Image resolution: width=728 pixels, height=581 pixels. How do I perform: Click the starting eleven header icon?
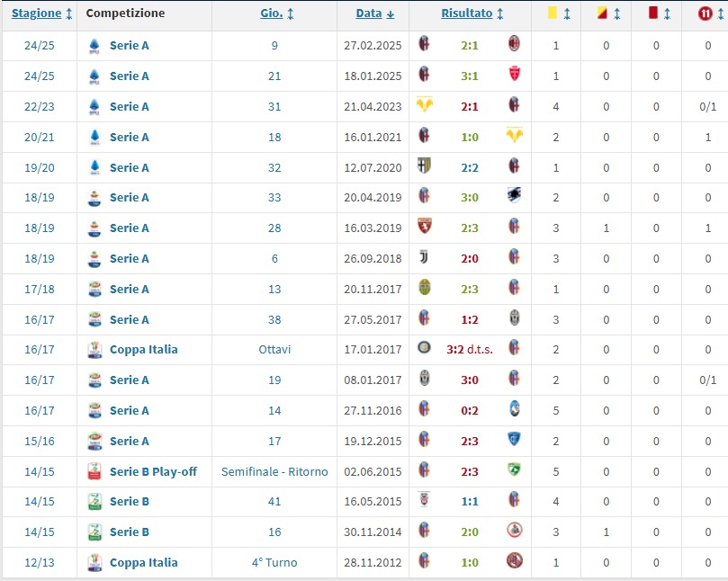pyautogui.click(x=704, y=13)
